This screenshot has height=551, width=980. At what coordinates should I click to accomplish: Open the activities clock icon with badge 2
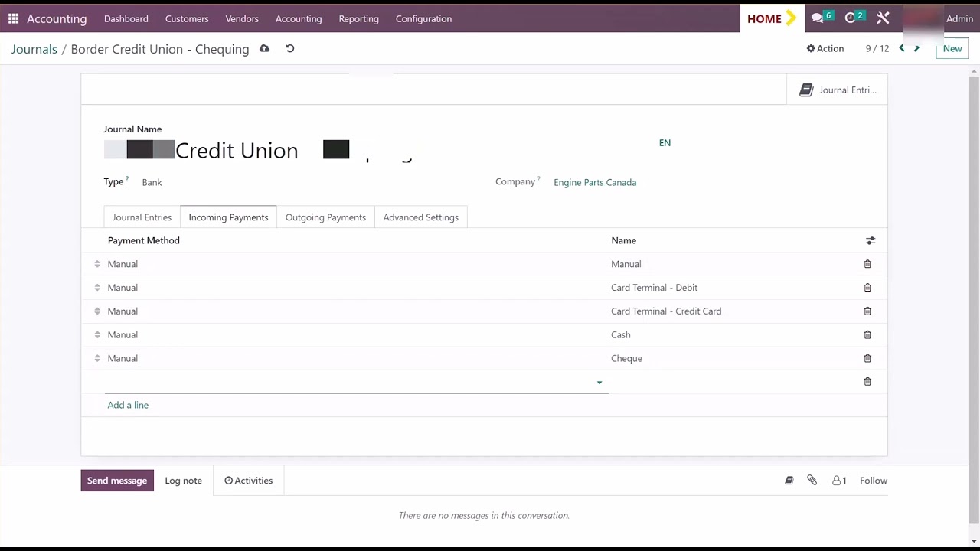coord(854,18)
